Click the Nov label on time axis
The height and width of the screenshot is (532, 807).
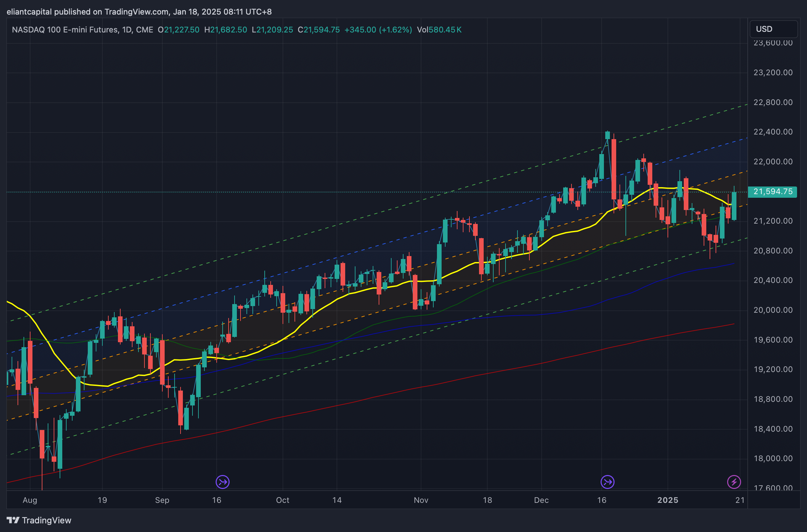tap(421, 500)
